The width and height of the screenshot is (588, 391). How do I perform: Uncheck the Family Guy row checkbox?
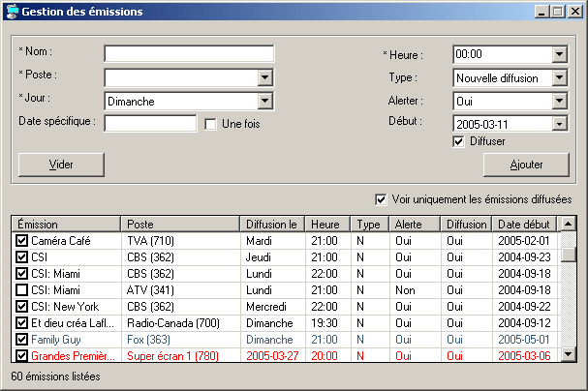pos(21,340)
